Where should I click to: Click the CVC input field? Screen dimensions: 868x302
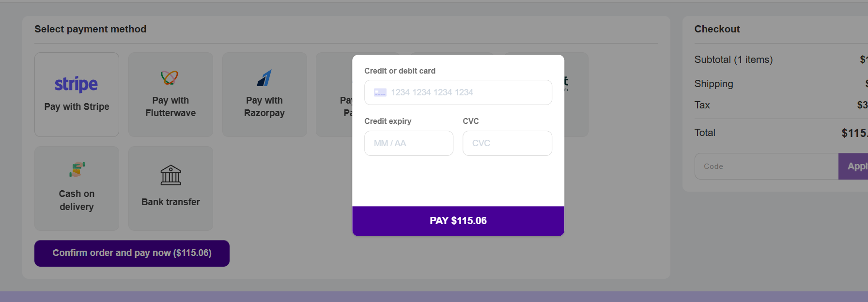tap(507, 143)
